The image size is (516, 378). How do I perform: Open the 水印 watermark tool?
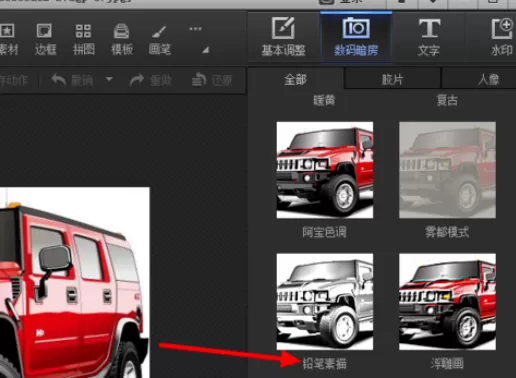[502, 37]
